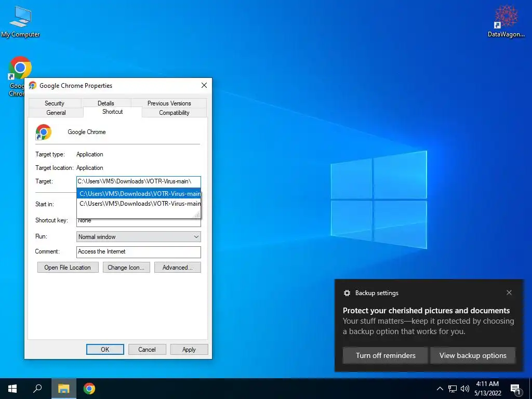The height and width of the screenshot is (399, 532).
Task: Switch to the Details tab
Action: [x=106, y=103]
